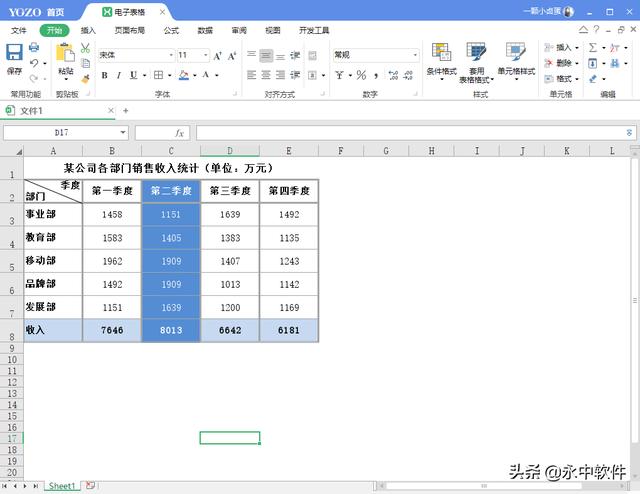Toggle bold formatting
The height and width of the screenshot is (494, 640).
tap(105, 75)
